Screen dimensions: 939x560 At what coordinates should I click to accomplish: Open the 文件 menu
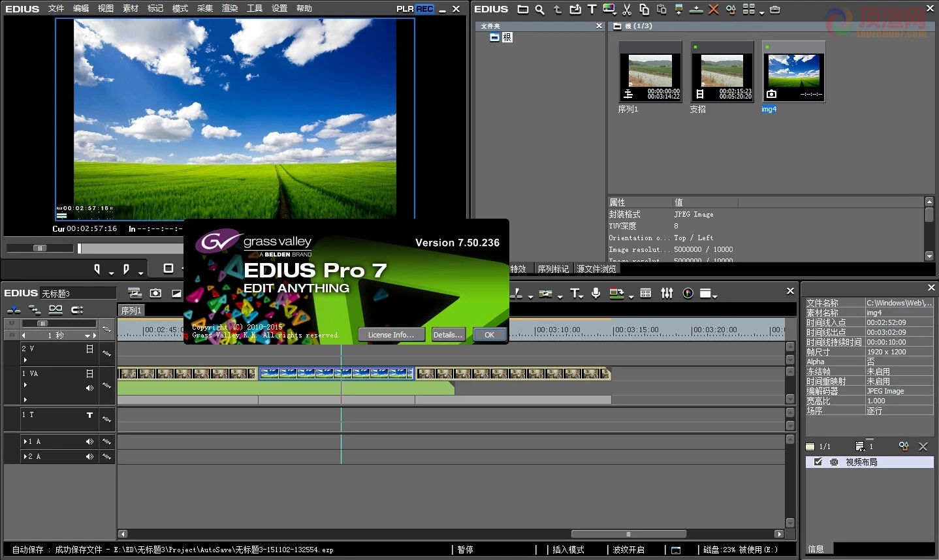tap(56, 8)
